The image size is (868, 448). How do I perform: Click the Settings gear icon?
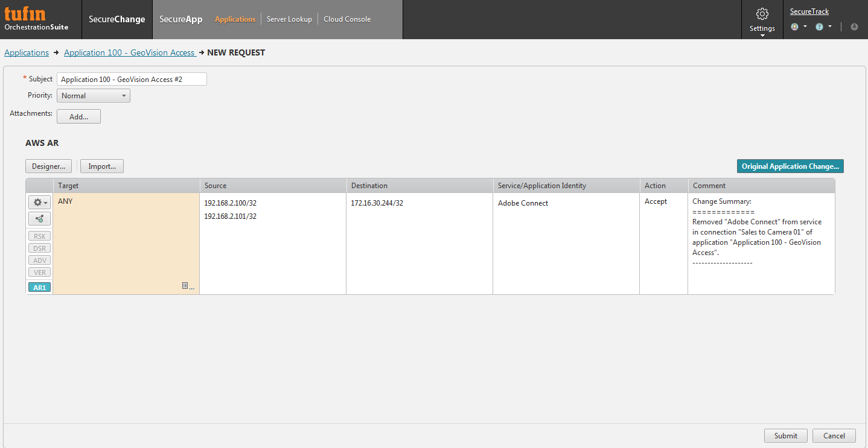point(762,14)
